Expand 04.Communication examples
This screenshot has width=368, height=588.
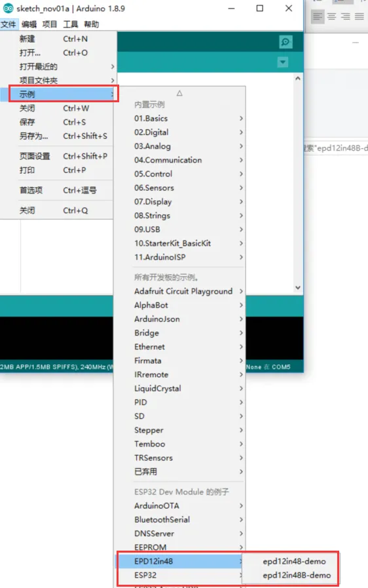pyautogui.click(x=179, y=160)
